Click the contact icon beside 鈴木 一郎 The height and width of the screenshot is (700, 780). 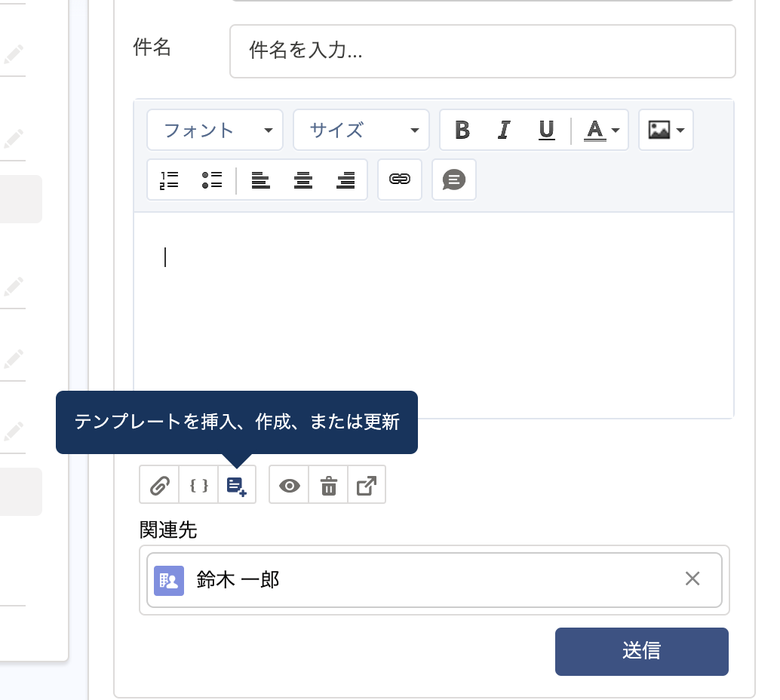coord(169,581)
